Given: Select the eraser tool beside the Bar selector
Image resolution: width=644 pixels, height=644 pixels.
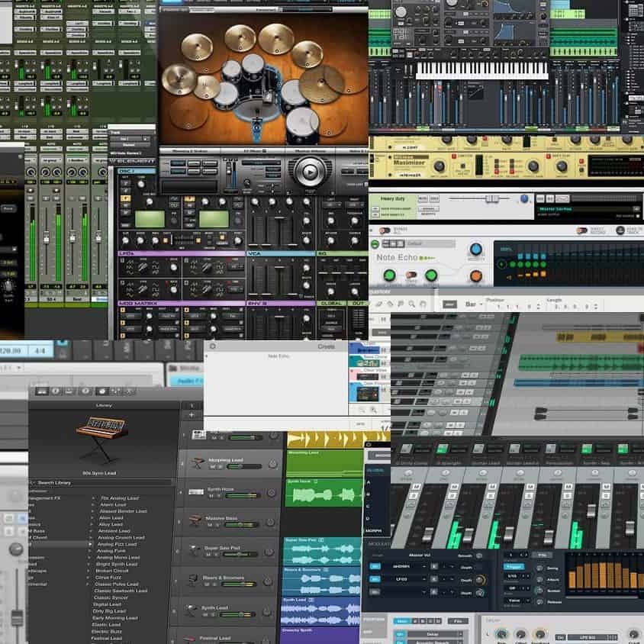Looking at the screenshot, I should [390, 304].
